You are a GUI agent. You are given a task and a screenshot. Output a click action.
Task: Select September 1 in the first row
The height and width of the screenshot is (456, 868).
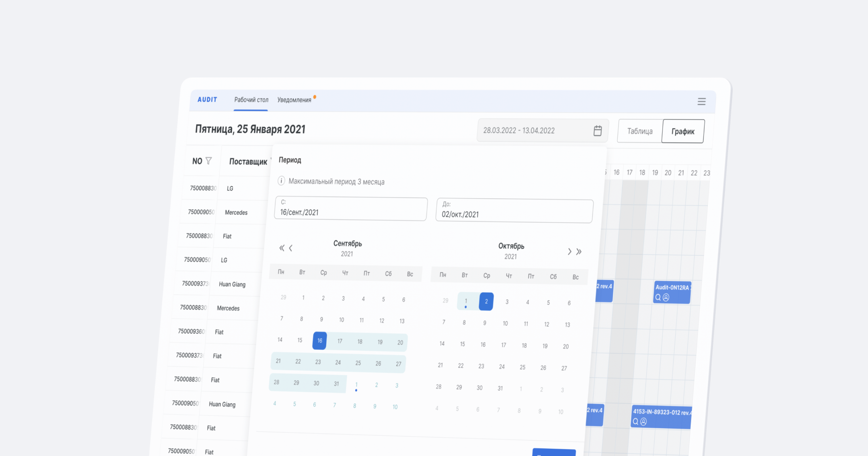[303, 298]
